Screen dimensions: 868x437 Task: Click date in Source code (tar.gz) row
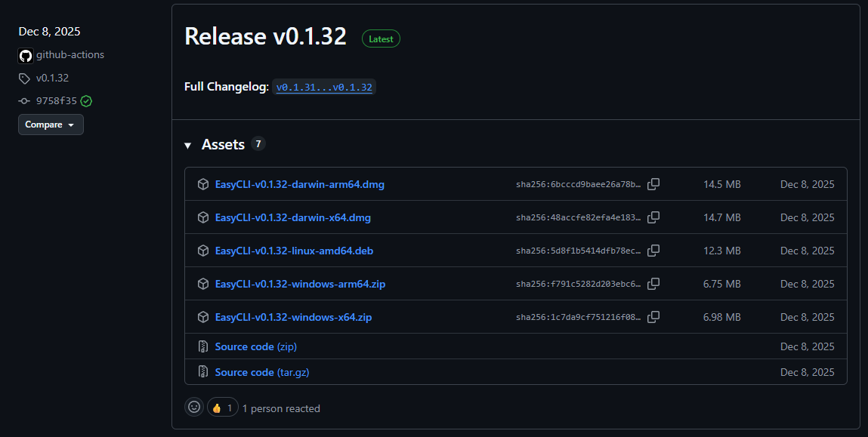pyautogui.click(x=807, y=372)
